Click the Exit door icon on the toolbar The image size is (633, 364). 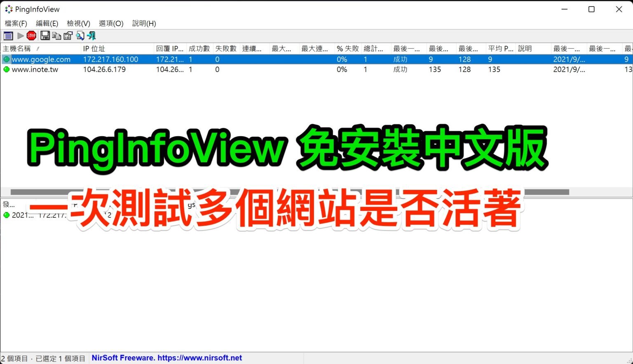click(x=91, y=36)
